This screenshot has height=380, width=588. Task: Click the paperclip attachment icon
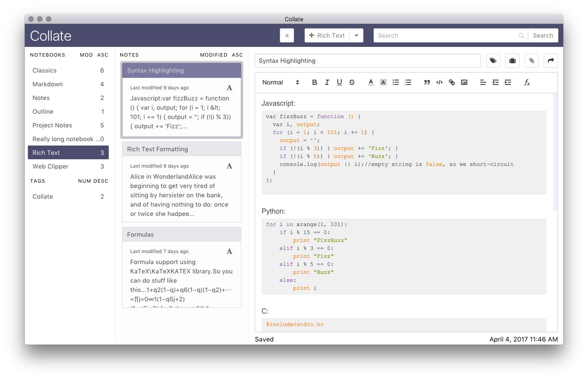pos(531,61)
